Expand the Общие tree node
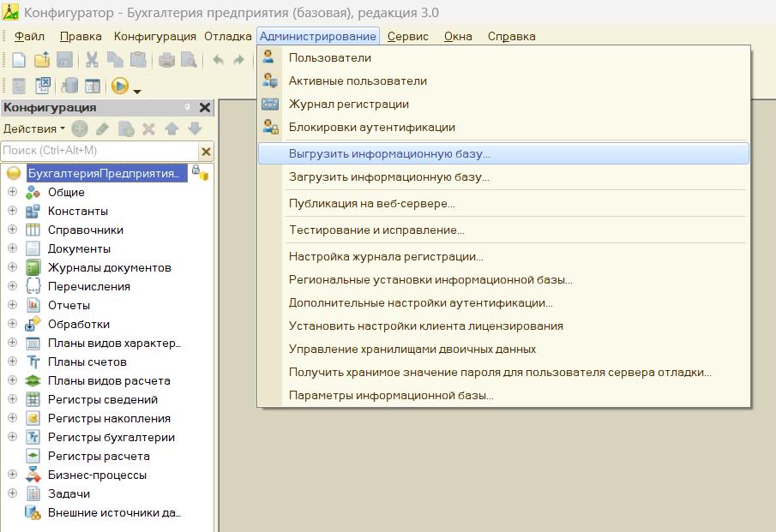Viewport: 776px width, 532px height. click(x=13, y=191)
